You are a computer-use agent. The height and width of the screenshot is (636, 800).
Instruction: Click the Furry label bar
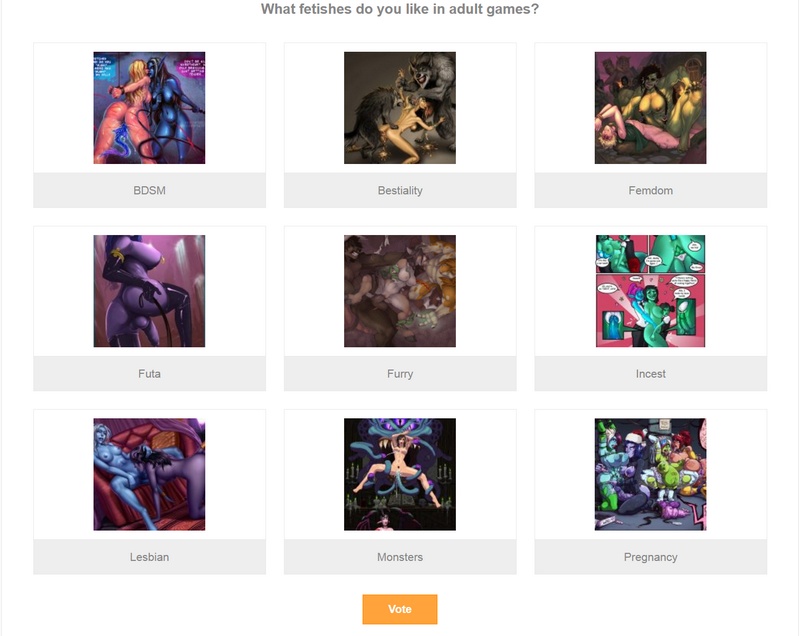pos(400,373)
